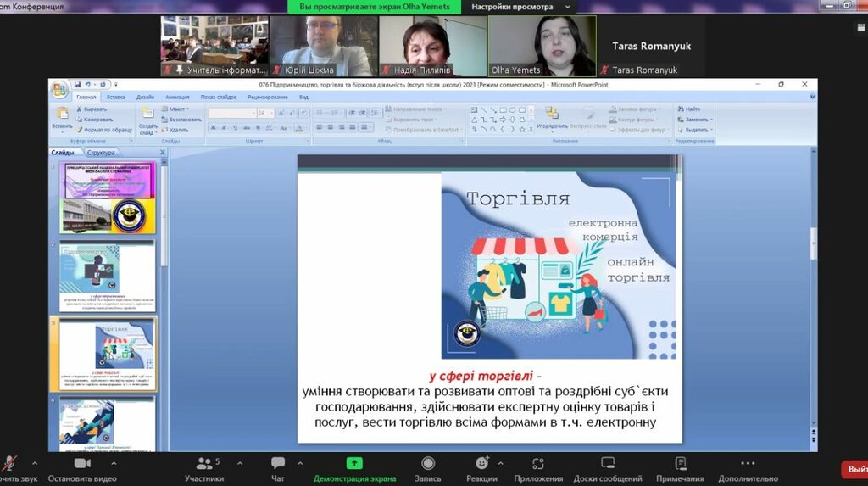Click the Найти find button
Viewport: 868px width, 486px height.
(x=693, y=109)
